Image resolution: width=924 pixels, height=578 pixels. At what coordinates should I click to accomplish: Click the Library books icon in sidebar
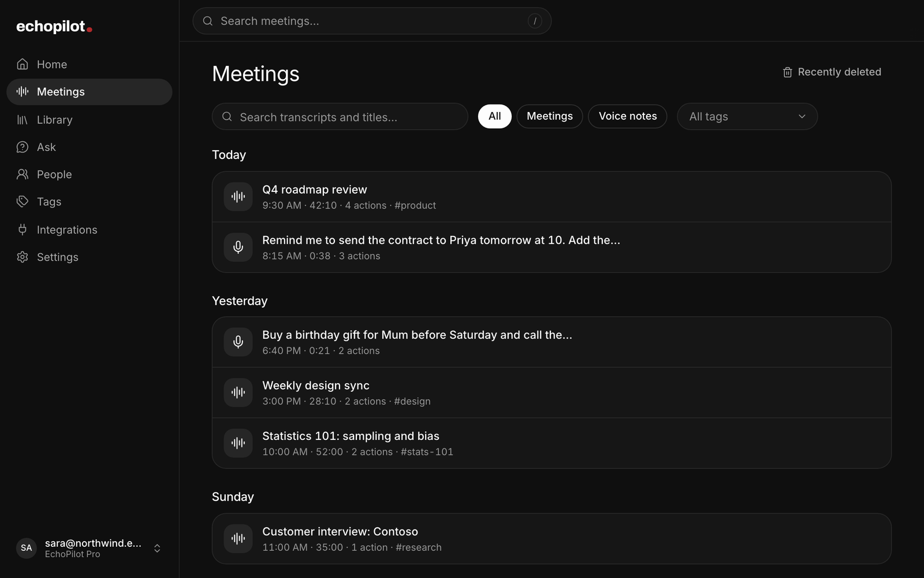tap(23, 120)
